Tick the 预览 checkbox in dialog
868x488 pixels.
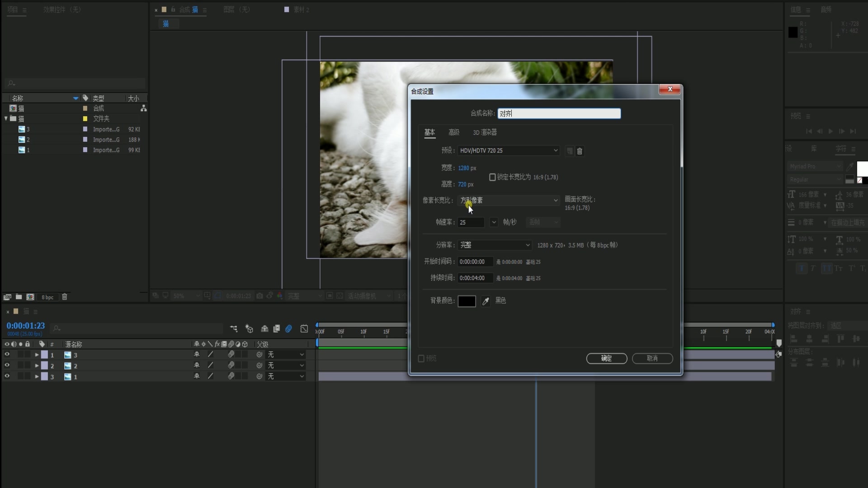pyautogui.click(x=421, y=358)
